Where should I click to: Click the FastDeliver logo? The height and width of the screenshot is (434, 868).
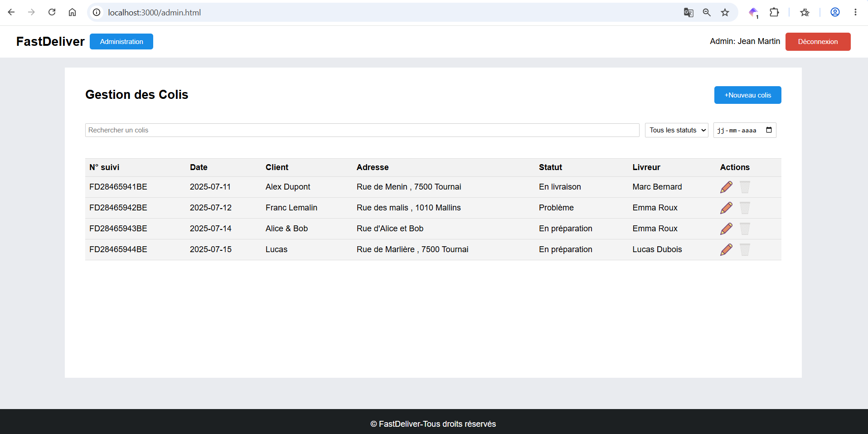[50, 41]
